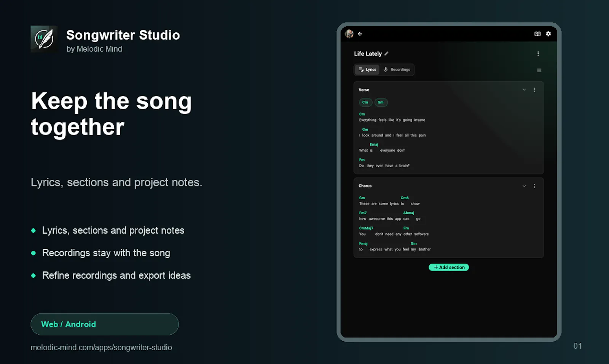Click lyric line 'Everything feels like it's going insane'
Viewport: 609px width, 364px height.
point(392,120)
